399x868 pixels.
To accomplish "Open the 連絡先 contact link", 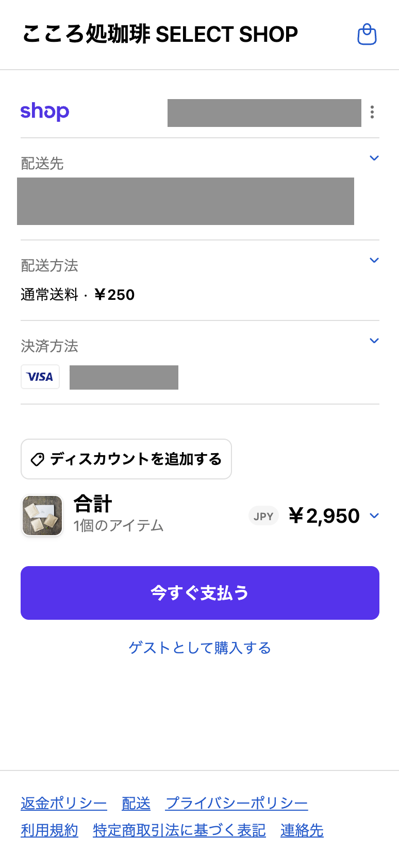I will [302, 830].
